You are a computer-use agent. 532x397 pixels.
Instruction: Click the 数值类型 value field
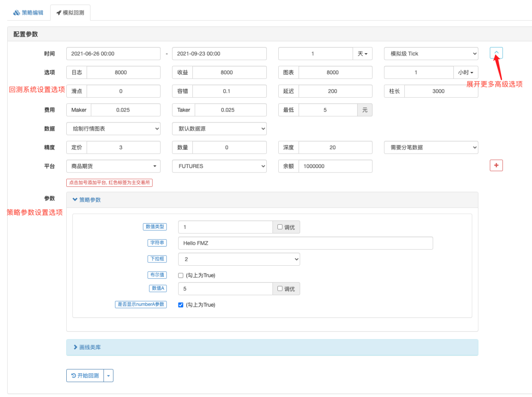tap(225, 227)
